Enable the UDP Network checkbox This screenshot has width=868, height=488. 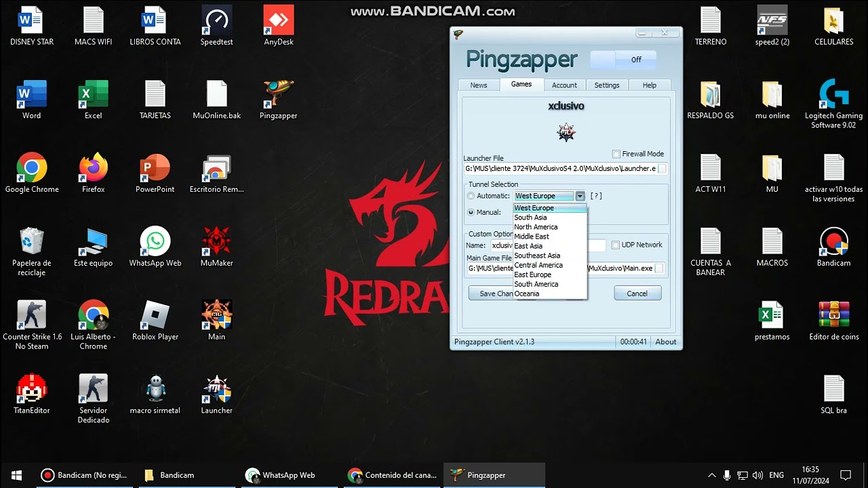[616, 245]
